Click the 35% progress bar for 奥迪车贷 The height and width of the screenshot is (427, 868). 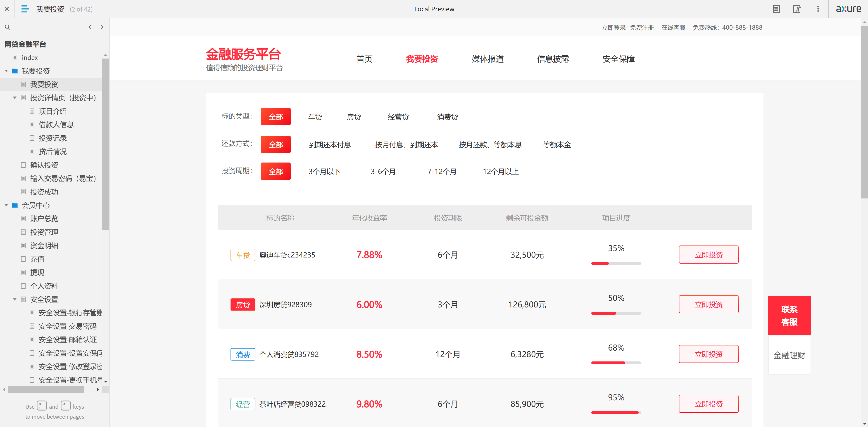click(x=616, y=263)
